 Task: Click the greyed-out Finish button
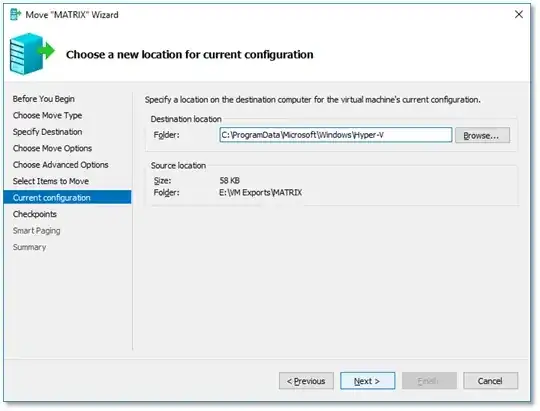[429, 381]
